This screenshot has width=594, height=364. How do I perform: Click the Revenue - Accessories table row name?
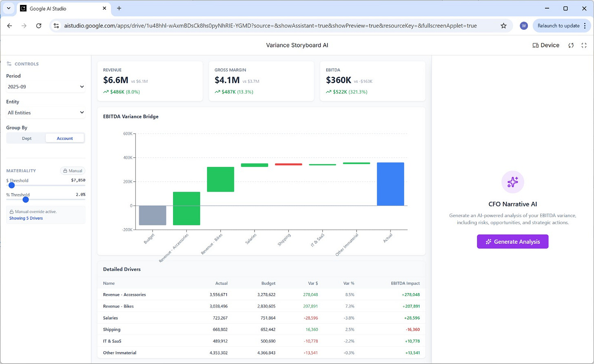[x=124, y=294]
